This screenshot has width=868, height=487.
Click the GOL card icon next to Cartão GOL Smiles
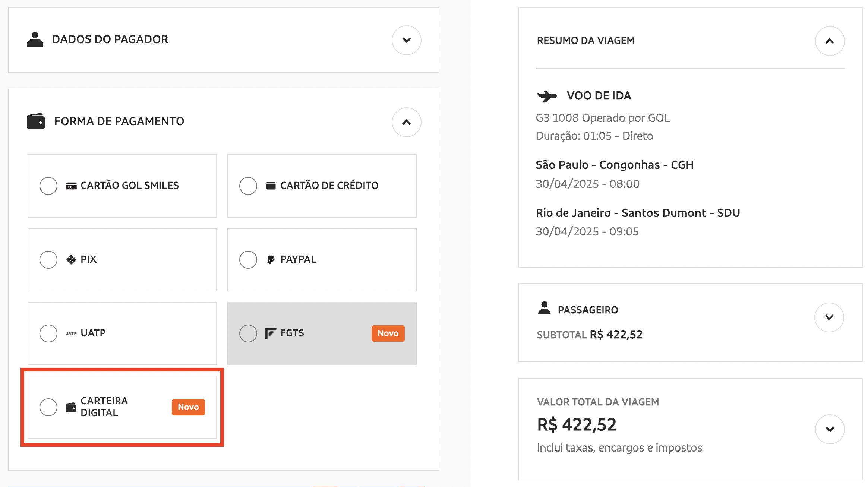(x=71, y=186)
